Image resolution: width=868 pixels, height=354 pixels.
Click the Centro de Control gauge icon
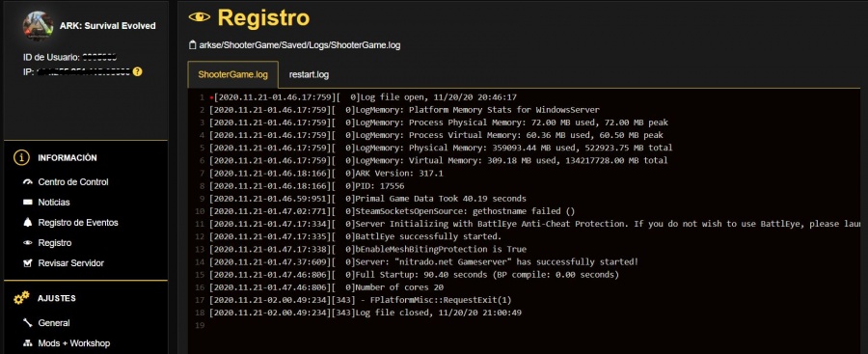tap(28, 182)
